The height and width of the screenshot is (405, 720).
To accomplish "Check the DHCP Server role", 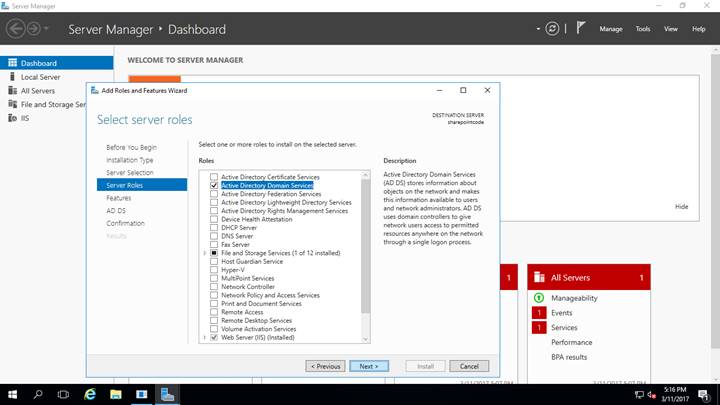I will (214, 228).
